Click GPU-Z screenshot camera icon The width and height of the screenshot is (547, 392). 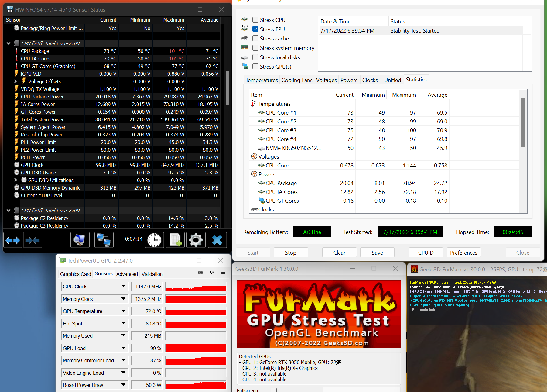(200, 272)
